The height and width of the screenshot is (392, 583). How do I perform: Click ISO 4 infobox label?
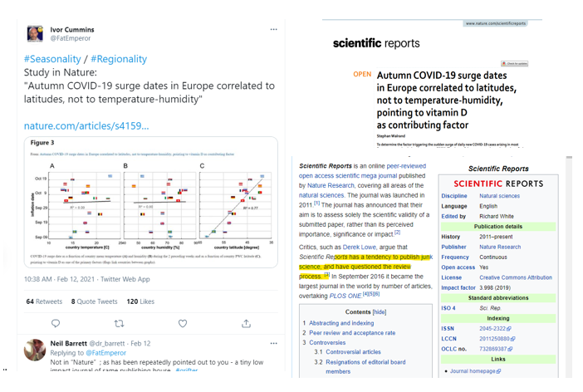pyautogui.click(x=448, y=308)
